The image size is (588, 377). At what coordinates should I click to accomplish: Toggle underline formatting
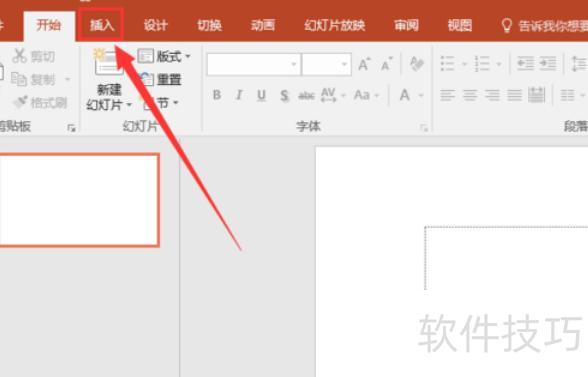[261, 95]
